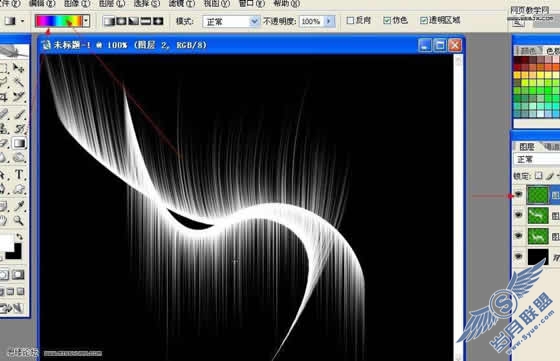This screenshot has height=361, width=560.
Task: Open the 图像(I) menu
Action: [x=77, y=4]
